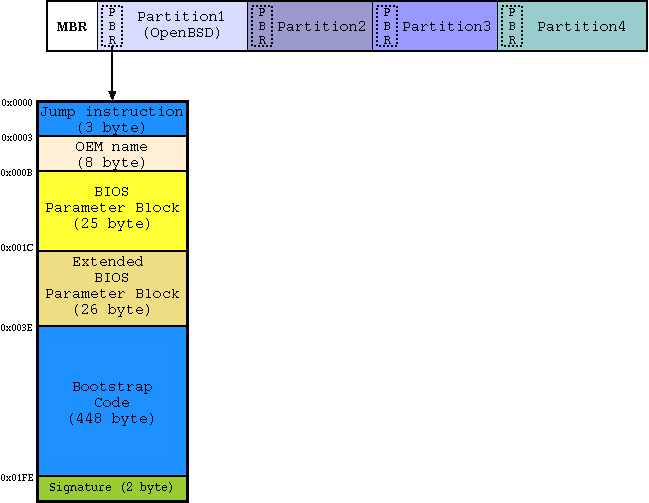Image resolution: width=649 pixels, height=503 pixels.
Task: Select the dotted PBR box in Partition1
Action: click(112, 27)
